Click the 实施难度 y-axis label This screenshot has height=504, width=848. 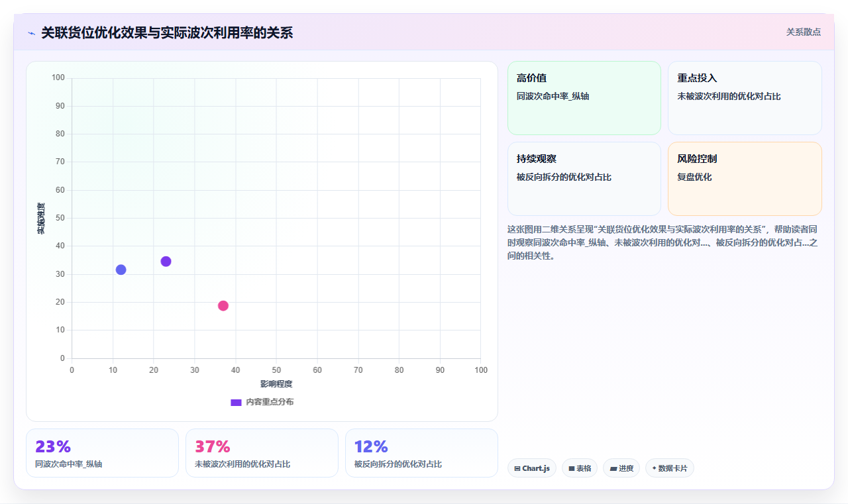point(41,219)
